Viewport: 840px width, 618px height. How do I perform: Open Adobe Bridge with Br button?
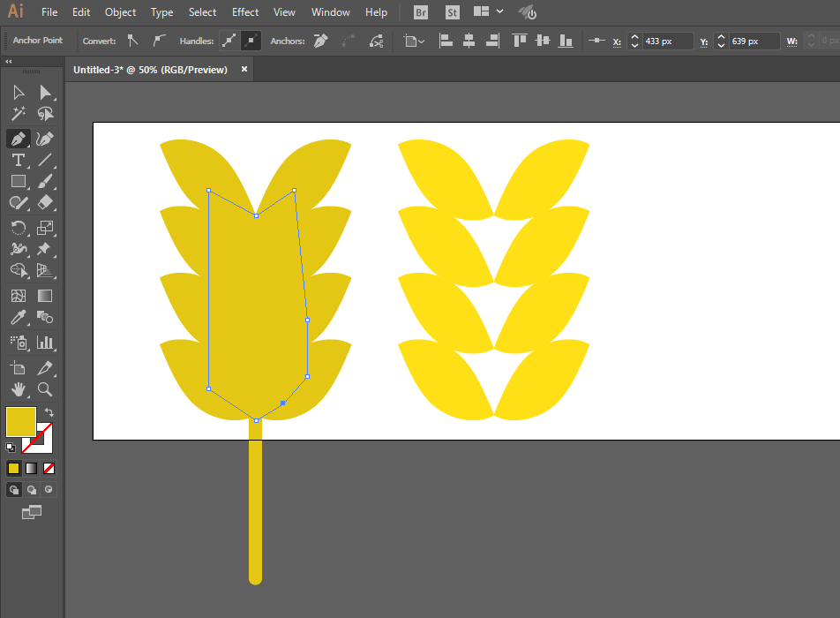(421, 12)
